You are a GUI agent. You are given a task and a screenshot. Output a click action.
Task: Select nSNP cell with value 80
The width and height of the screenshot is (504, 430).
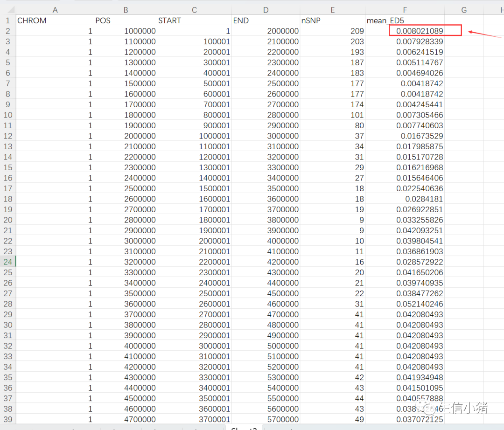point(333,125)
